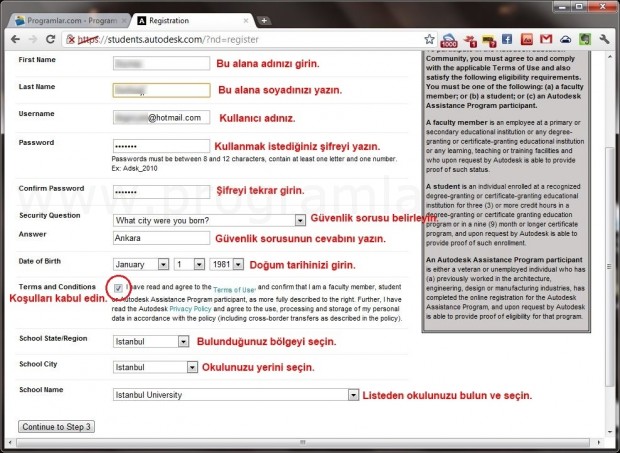Open the RSS reader extension showing 1000
This screenshot has width=620, height=453.
click(449, 40)
